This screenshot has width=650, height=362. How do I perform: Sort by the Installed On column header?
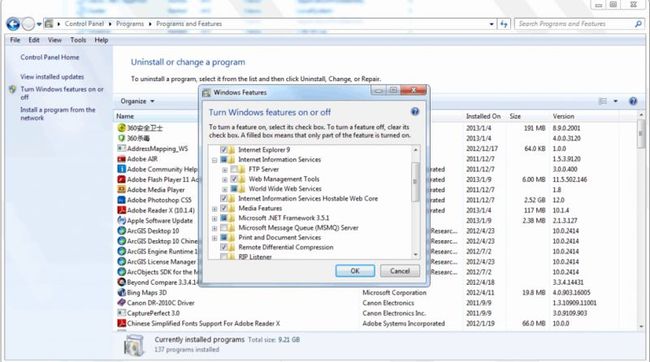[x=483, y=117]
